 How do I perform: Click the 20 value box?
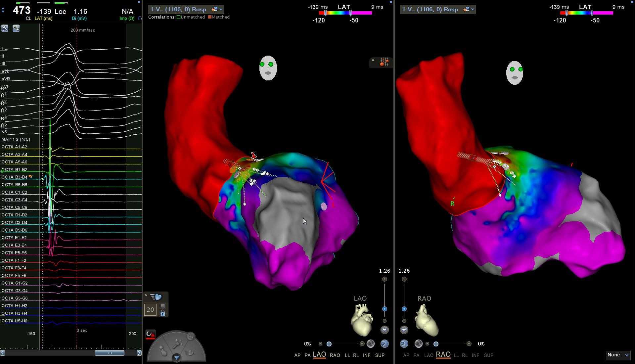click(x=150, y=310)
